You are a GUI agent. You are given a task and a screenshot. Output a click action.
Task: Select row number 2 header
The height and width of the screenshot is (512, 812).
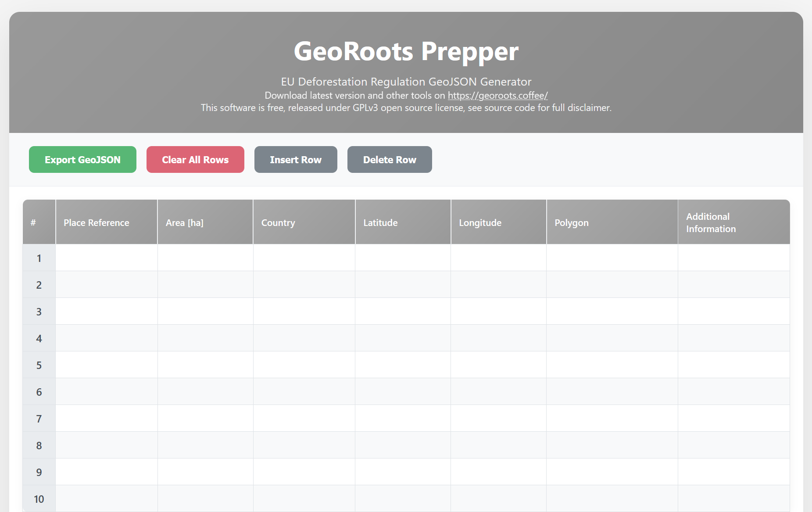coord(39,284)
